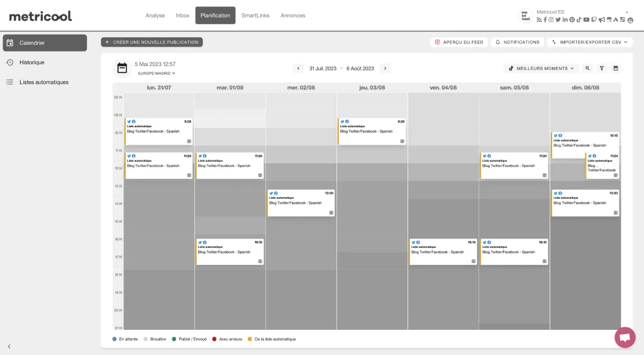Expand the Metricool ES account switcher arrow

[x=626, y=12]
